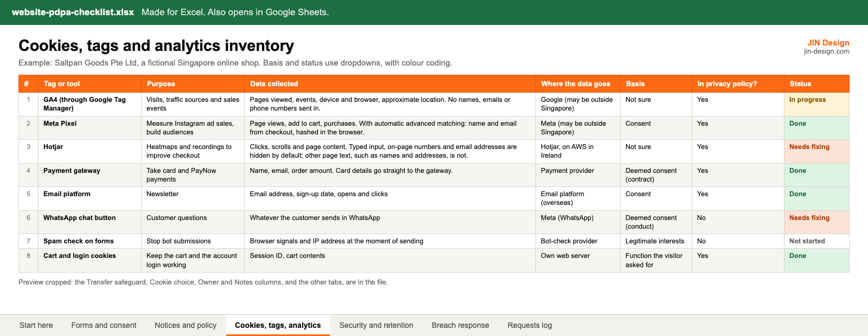Click the Stop bot submissions purpose cell
The height and width of the screenshot is (336, 868).
(x=193, y=241)
